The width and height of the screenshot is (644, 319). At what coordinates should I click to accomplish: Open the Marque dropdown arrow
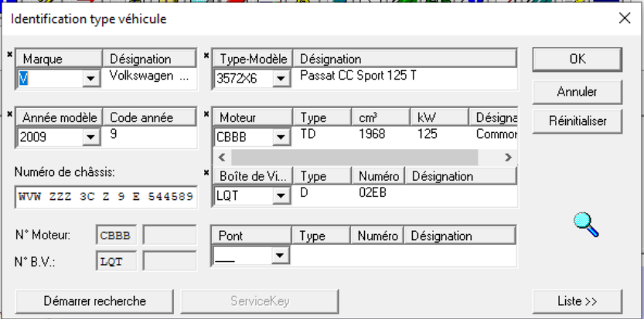(x=90, y=78)
